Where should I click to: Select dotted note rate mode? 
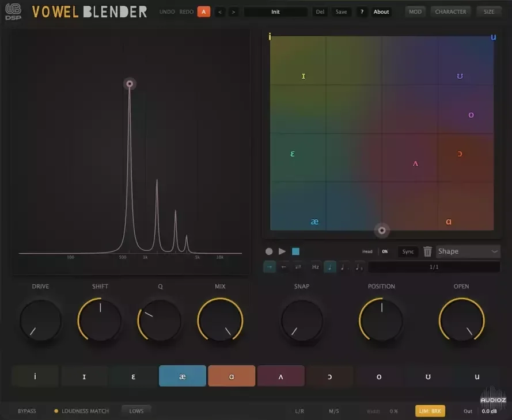click(343, 267)
